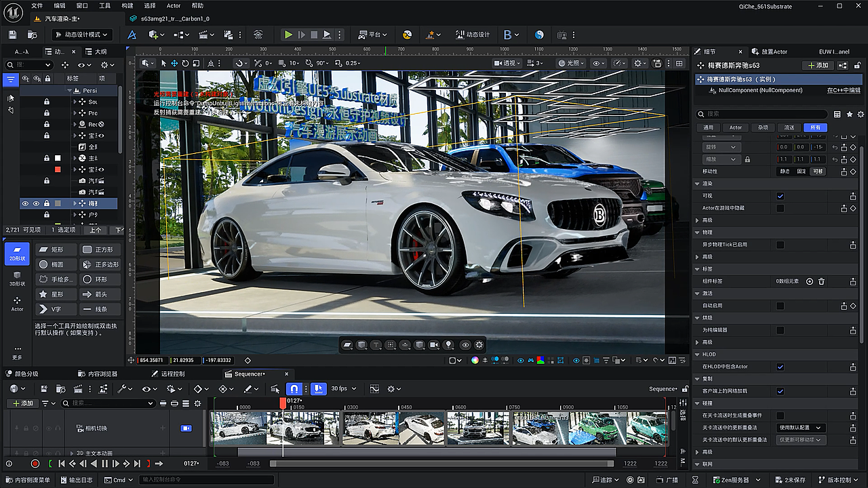The width and height of the screenshot is (868, 488).
Task: Open the 动态设计模式 mode dropdown
Action: coord(81,35)
